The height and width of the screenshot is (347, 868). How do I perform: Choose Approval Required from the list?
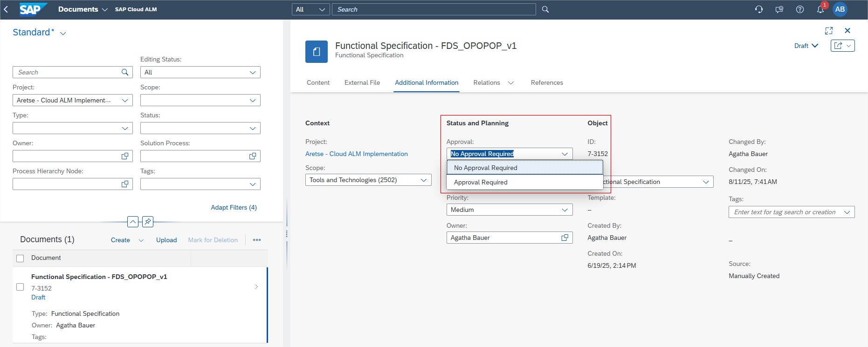[481, 182]
